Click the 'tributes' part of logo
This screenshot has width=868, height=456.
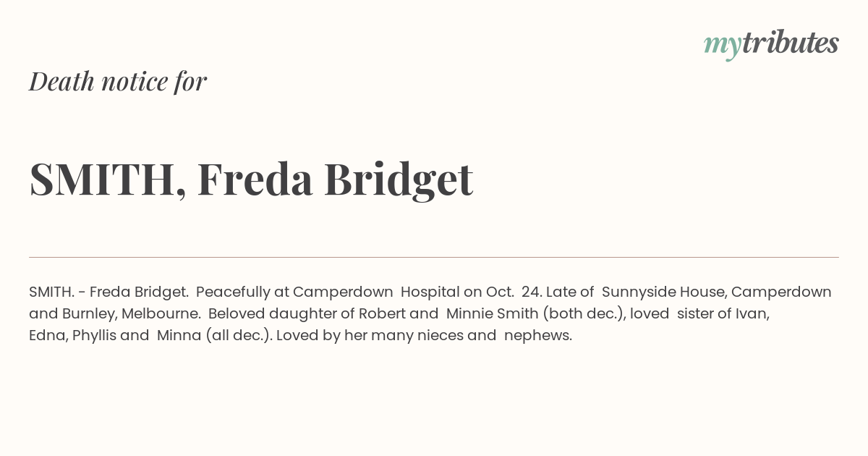[791, 43]
